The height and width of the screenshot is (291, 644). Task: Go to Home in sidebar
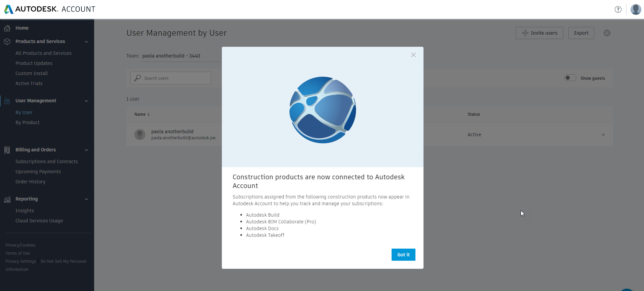pos(22,28)
